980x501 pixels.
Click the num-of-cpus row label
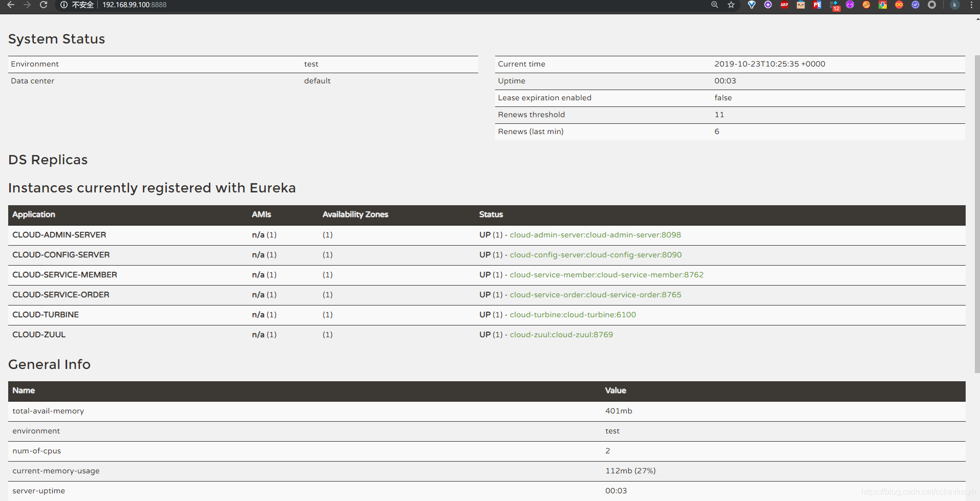coord(36,451)
